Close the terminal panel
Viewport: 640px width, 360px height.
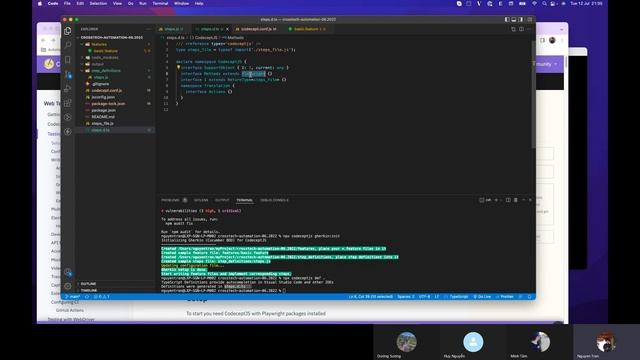(x=530, y=200)
